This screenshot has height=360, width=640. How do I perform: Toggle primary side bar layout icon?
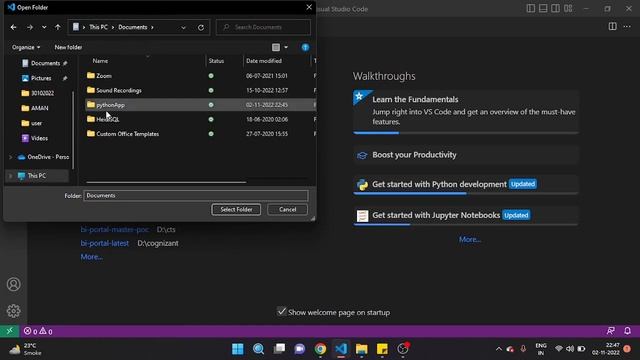tap(531, 9)
